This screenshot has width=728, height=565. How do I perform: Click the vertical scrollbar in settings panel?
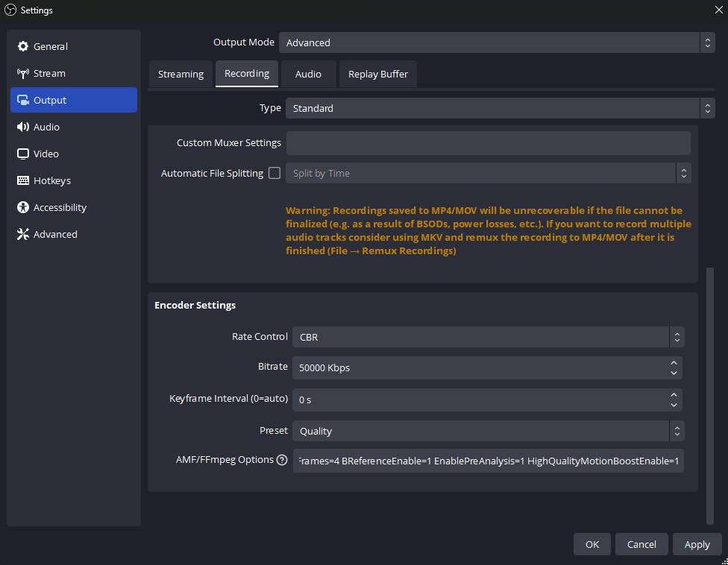(x=710, y=395)
